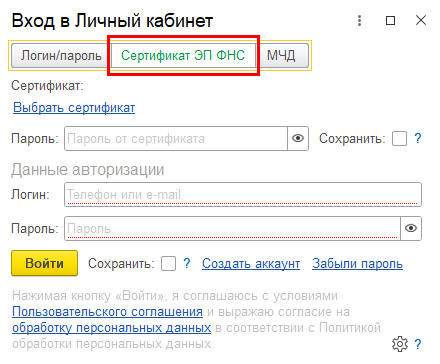Open the Создать аккаунт link
440x364 pixels.
(251, 264)
